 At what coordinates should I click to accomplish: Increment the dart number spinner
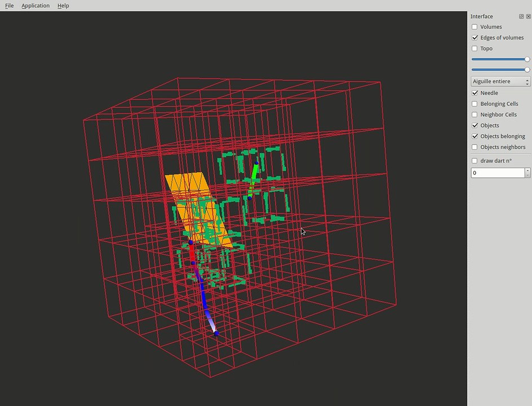527,170
